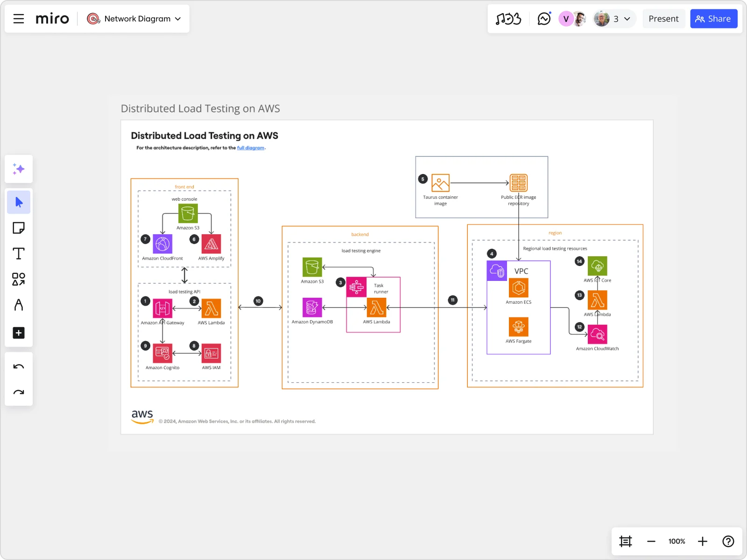
Task: Click the Task runner Step Functions icon
Action: pos(356,287)
